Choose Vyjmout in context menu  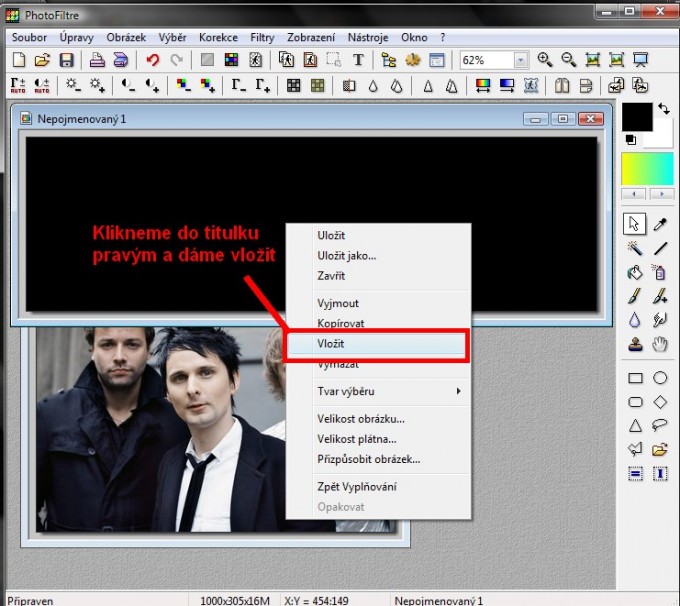click(378, 303)
